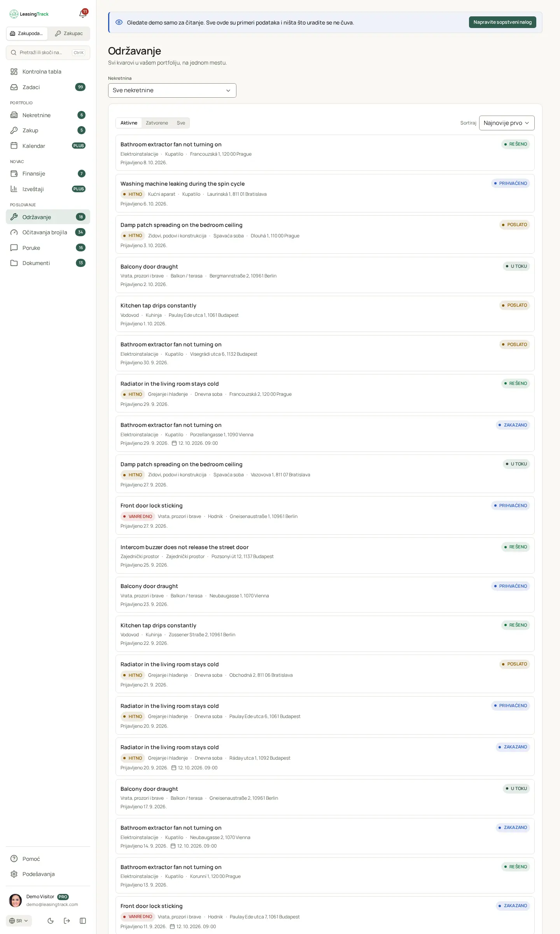This screenshot has height=934, width=560.
Task: Open Finansije wallet icon
Action: click(14, 174)
